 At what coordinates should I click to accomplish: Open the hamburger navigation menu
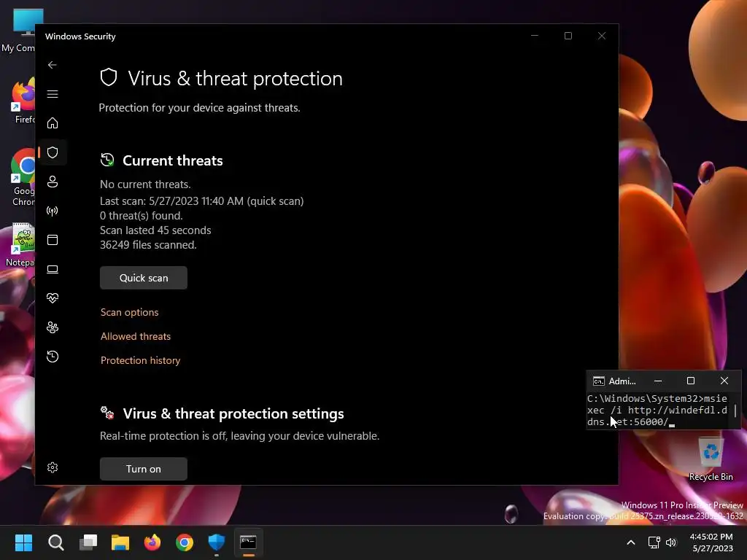53,94
